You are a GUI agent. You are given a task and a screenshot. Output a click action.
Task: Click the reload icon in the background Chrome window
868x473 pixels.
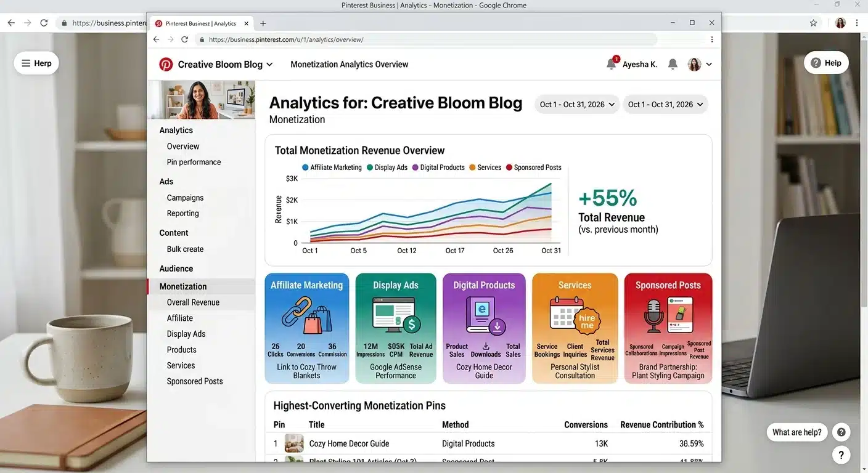pos(44,23)
